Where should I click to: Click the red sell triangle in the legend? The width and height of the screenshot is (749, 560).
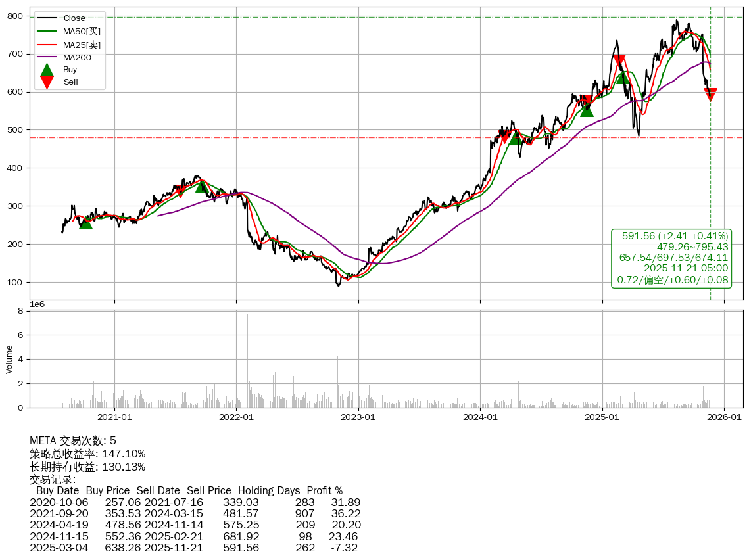click(x=46, y=82)
